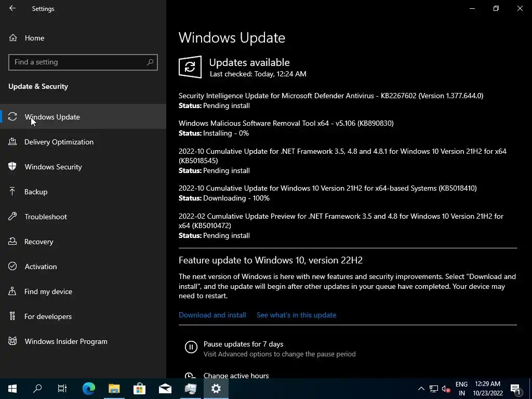Screen dimensions: 532x399
Task: Open File Explorer from the taskbar
Action: [114, 389]
